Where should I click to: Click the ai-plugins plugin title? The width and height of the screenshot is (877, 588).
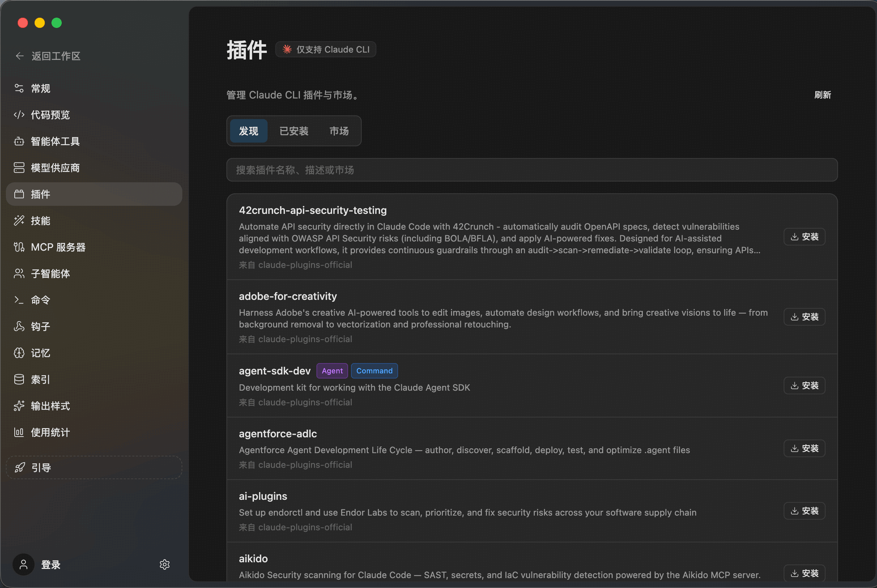263,496
